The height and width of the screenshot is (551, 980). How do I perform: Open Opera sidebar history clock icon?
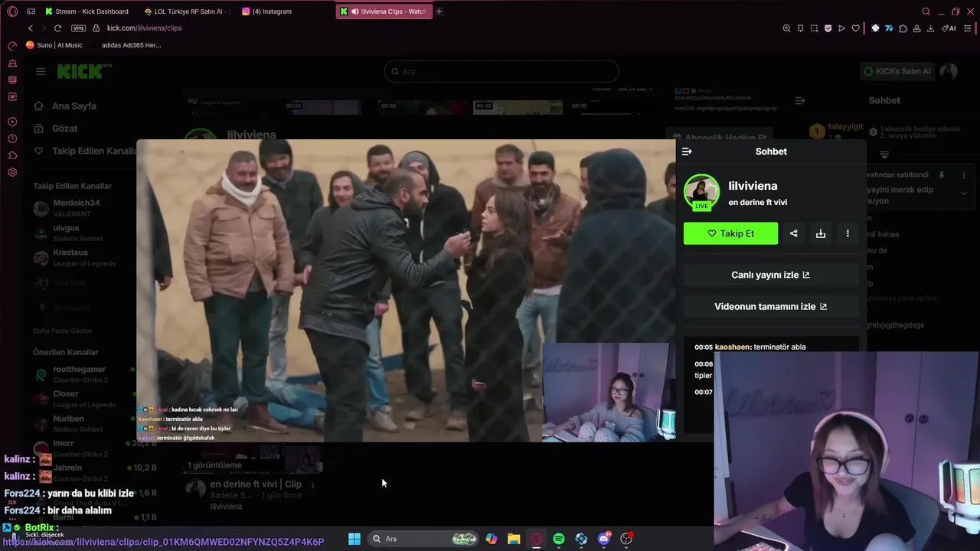click(12, 139)
